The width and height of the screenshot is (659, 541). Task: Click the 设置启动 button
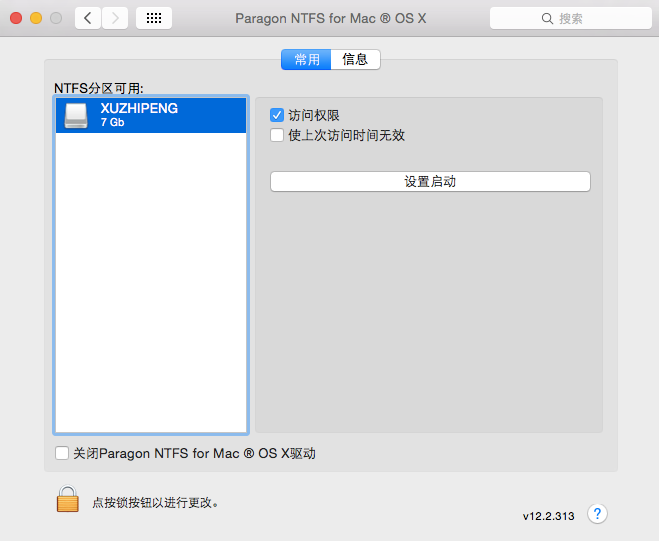430,182
